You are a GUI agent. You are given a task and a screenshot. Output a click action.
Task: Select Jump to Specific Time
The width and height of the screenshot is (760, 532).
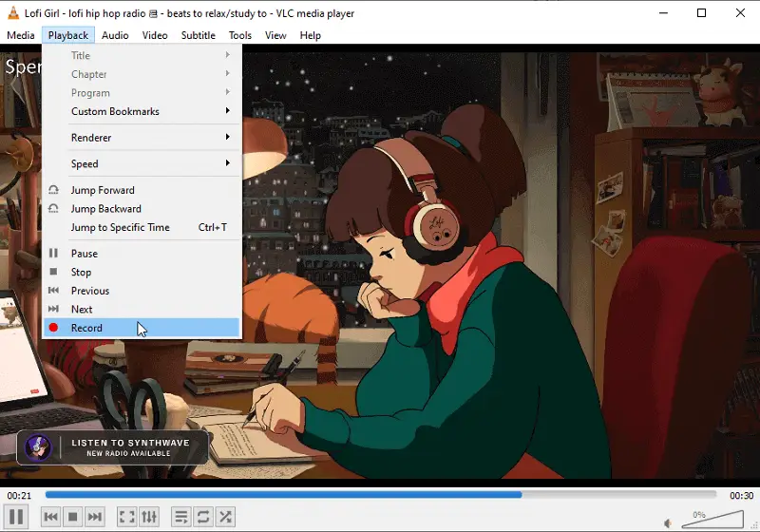coord(142,227)
